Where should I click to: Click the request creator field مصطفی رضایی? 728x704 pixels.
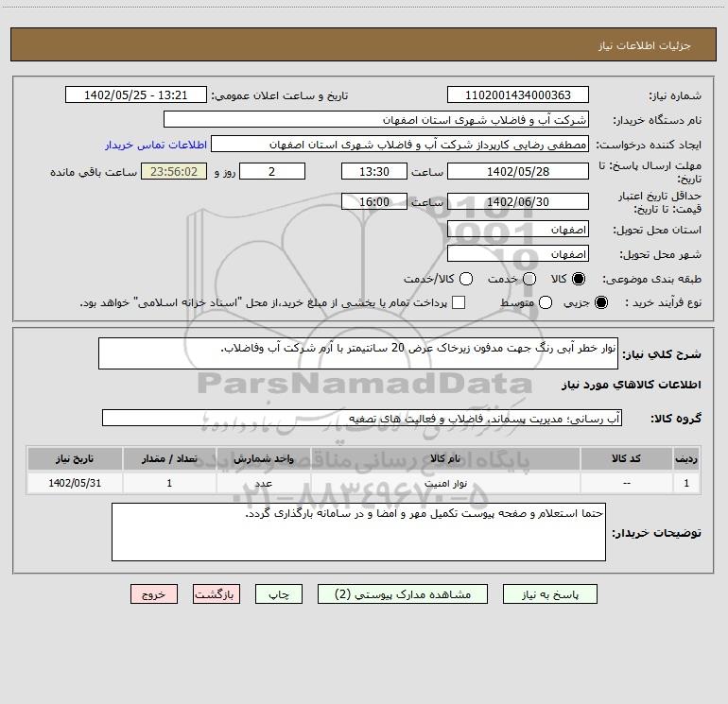tap(400, 145)
